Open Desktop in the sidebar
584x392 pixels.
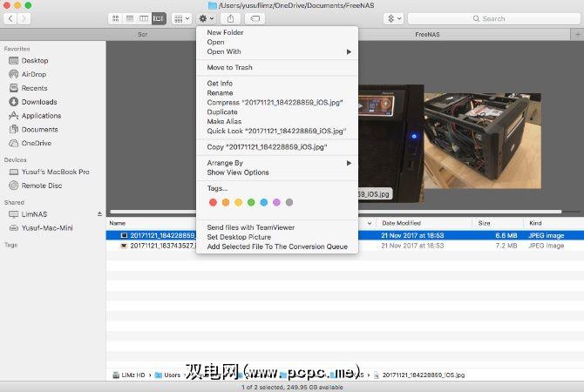pos(35,60)
